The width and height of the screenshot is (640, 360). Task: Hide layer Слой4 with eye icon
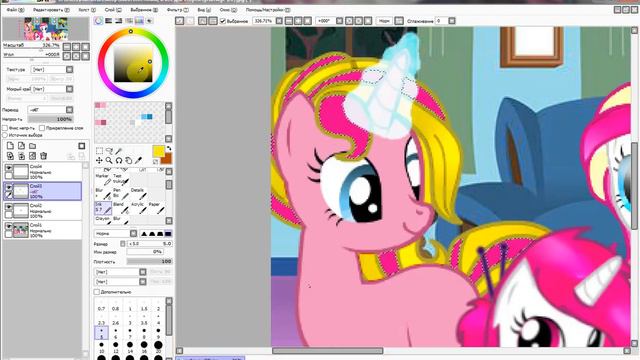tap(9, 168)
